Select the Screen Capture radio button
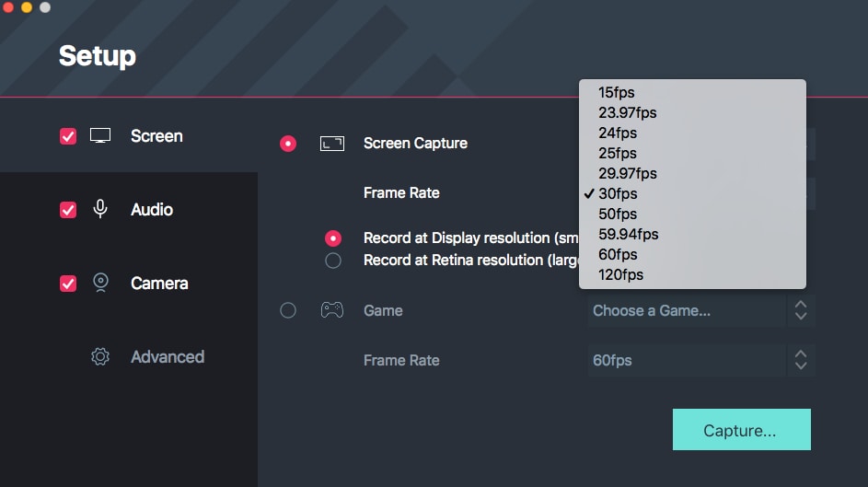868x487 pixels. pyautogui.click(x=288, y=144)
